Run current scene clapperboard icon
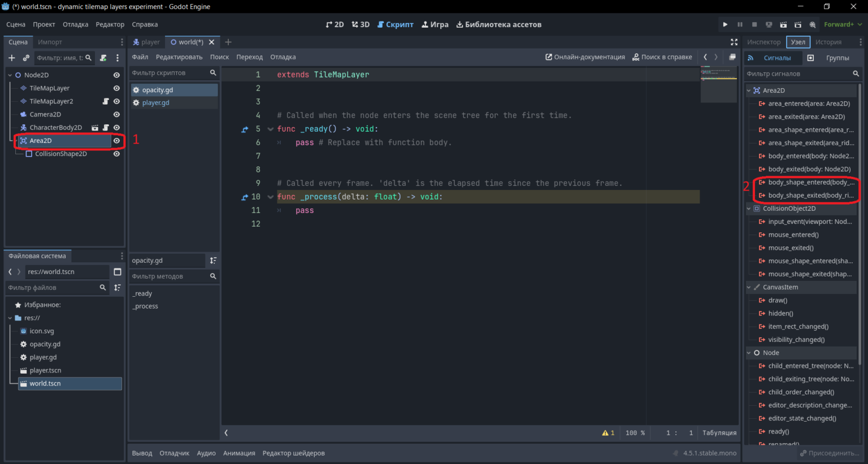 [783, 24]
